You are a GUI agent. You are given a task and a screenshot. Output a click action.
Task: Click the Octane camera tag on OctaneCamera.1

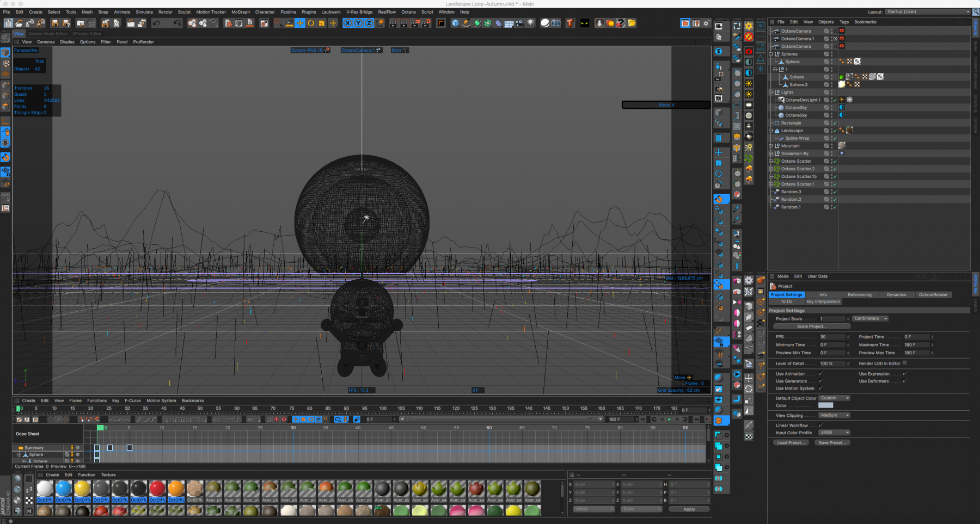tap(842, 39)
